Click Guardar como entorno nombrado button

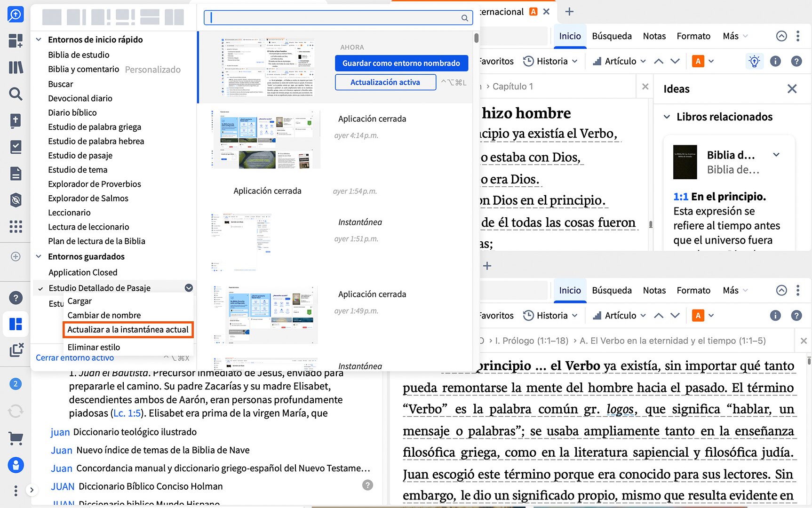tap(401, 63)
